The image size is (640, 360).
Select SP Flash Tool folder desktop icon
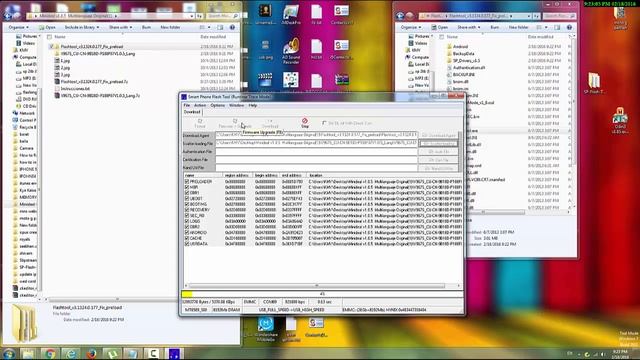[594, 83]
